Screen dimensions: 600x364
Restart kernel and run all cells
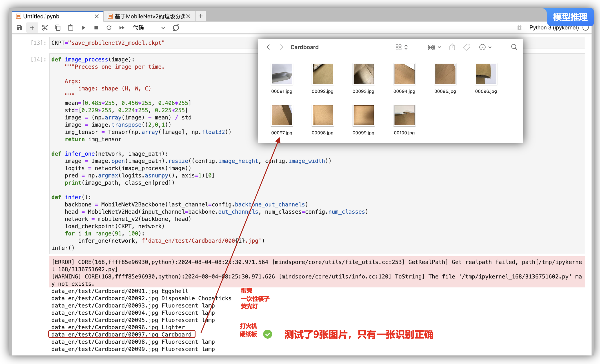(x=122, y=28)
